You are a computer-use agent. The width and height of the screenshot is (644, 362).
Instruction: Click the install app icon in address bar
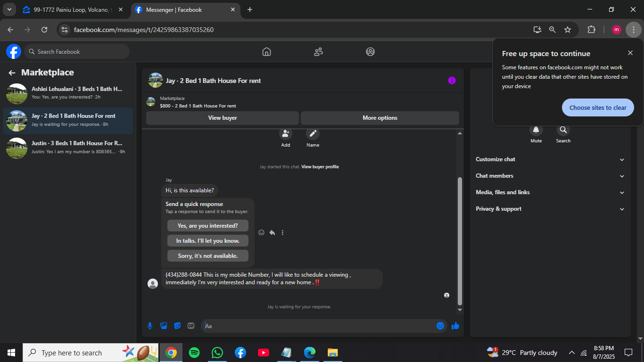[x=537, y=30]
